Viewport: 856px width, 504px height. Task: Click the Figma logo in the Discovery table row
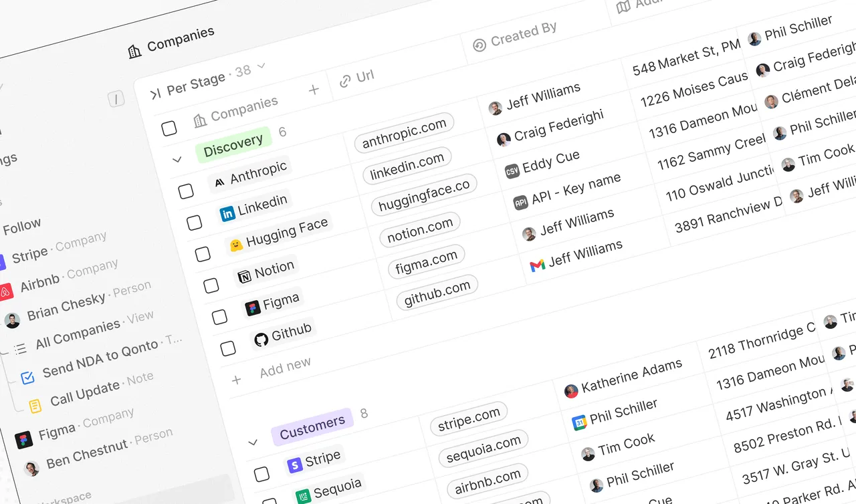[x=253, y=307]
